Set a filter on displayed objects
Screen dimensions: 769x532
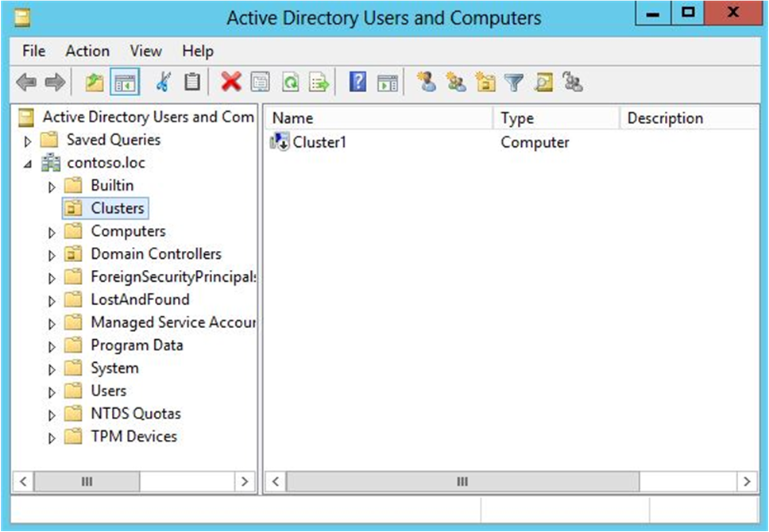(513, 81)
